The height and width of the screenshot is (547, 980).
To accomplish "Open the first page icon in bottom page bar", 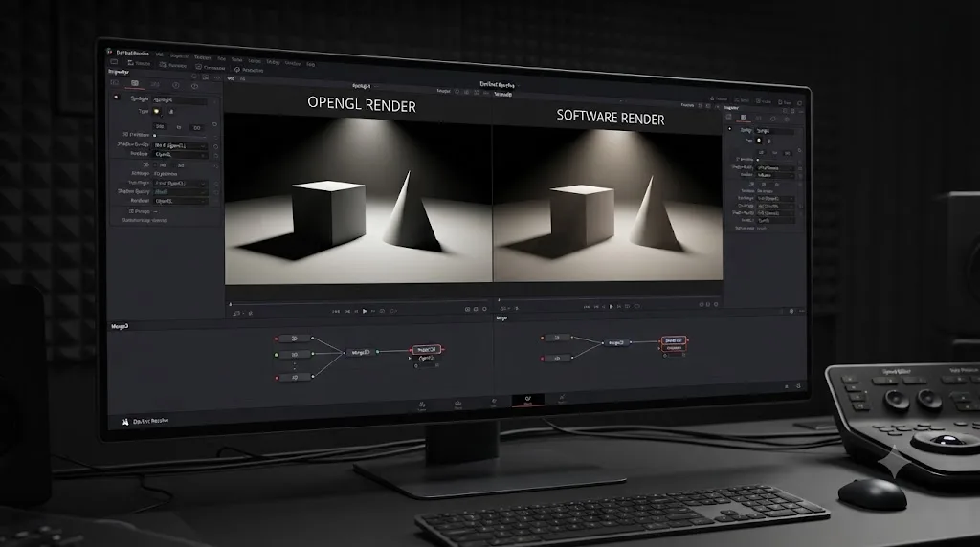I will (422, 406).
